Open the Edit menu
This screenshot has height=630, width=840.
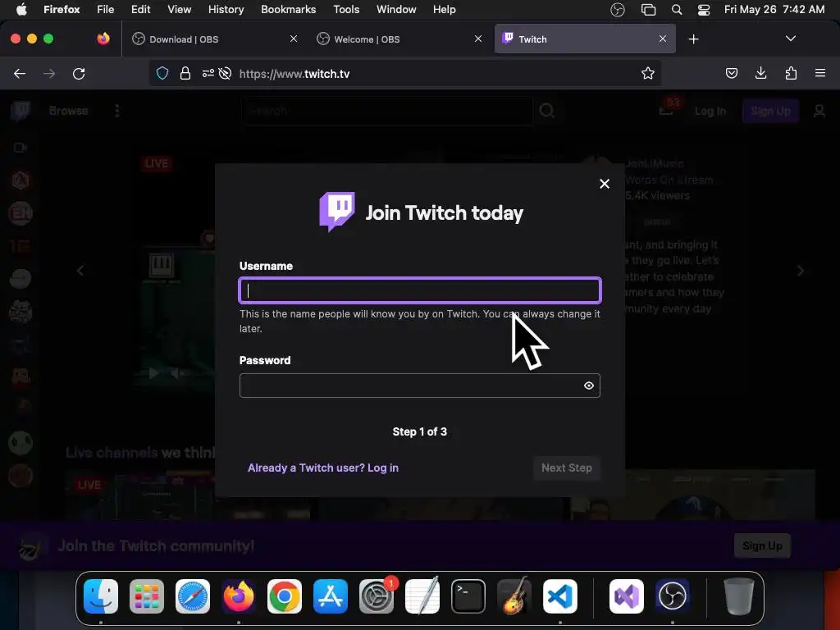pos(141,9)
